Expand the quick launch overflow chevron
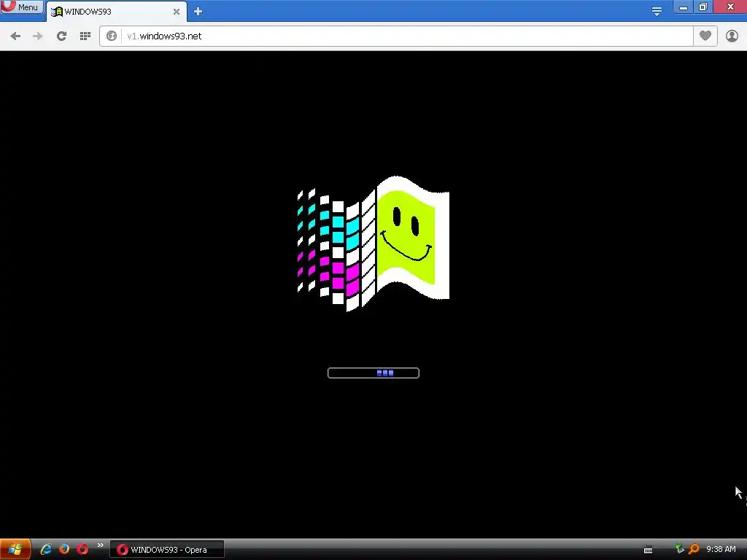Viewport: 747px width, 560px height. click(x=100, y=545)
